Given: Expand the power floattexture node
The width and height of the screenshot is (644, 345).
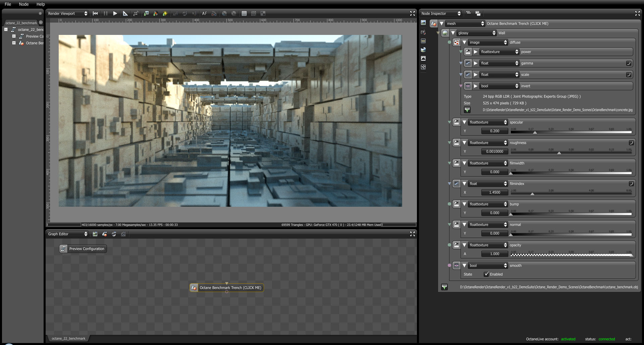Looking at the screenshot, I should point(476,52).
